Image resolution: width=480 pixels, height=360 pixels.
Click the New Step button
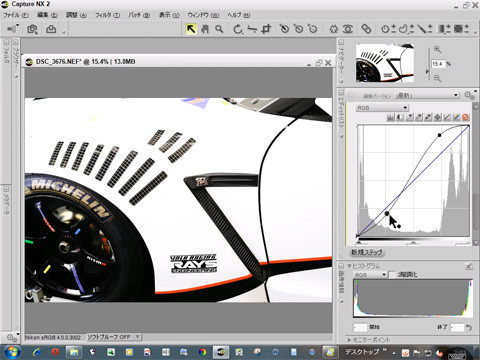(x=367, y=252)
